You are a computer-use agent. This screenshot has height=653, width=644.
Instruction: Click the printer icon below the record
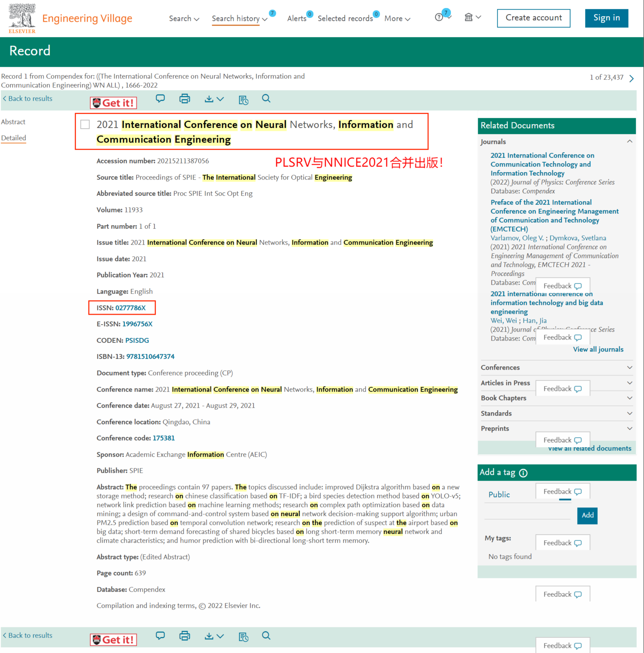(x=185, y=636)
